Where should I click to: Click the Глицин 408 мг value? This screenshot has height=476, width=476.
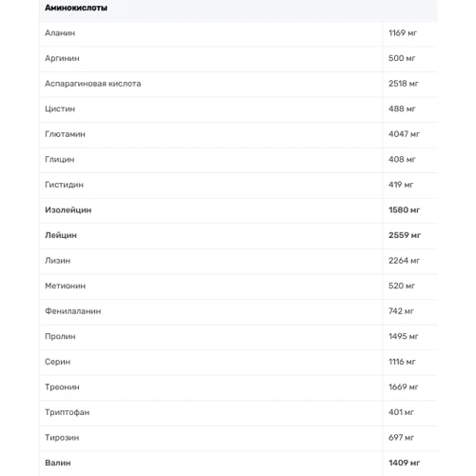point(402,159)
